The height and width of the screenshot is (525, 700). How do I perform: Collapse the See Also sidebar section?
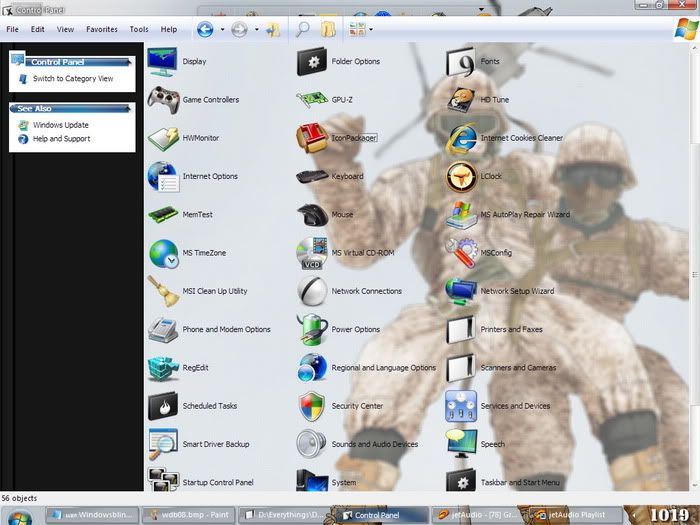130,108
